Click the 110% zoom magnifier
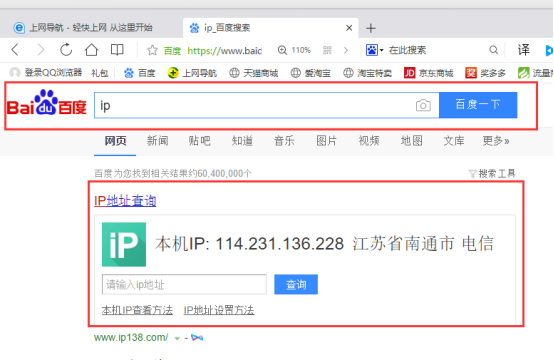 pyautogui.click(x=282, y=50)
